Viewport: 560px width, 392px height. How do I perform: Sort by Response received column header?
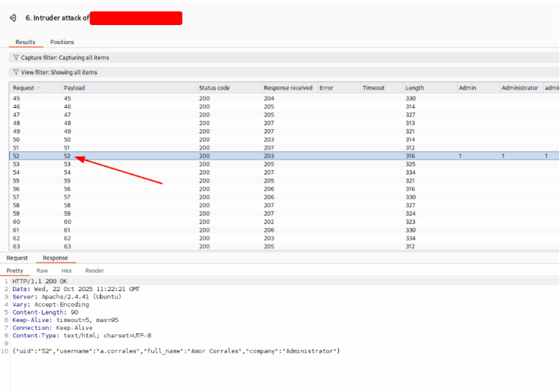point(288,88)
